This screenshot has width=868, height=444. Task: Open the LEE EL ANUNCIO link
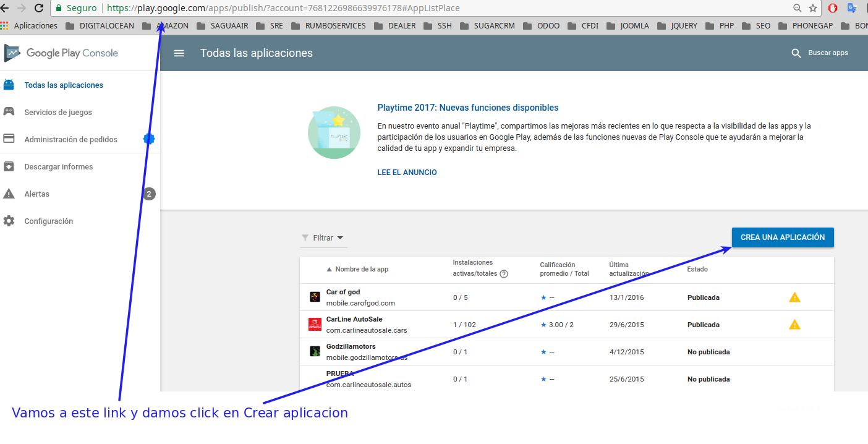tap(407, 173)
